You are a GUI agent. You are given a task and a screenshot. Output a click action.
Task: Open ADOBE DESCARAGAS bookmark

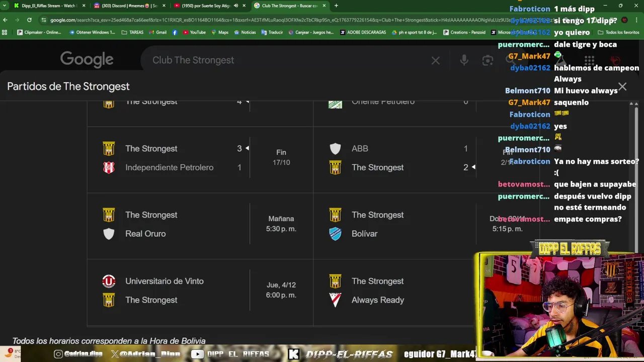[x=363, y=32]
